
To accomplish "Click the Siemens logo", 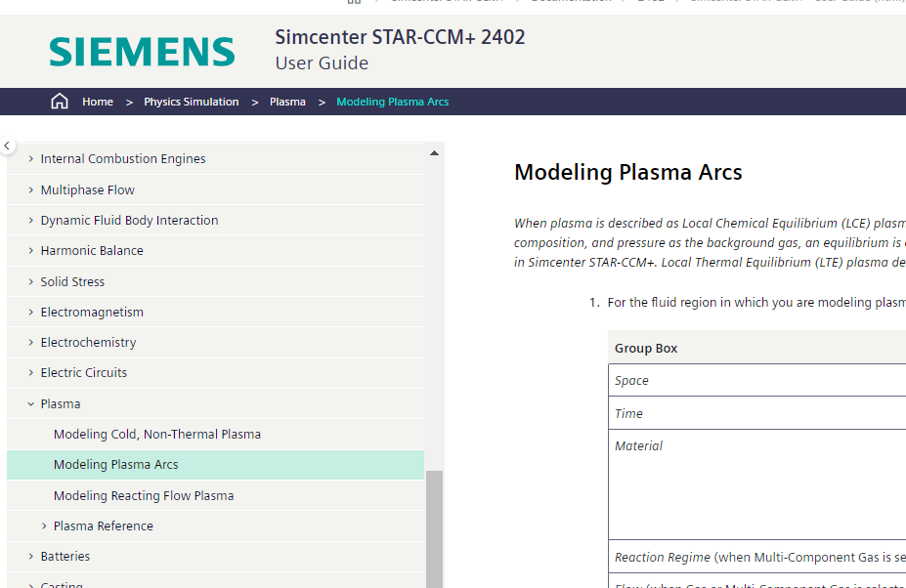I will click(142, 52).
